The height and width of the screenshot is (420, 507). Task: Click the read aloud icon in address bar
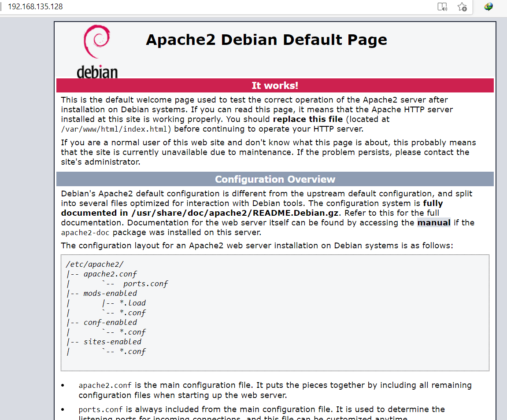point(442,7)
